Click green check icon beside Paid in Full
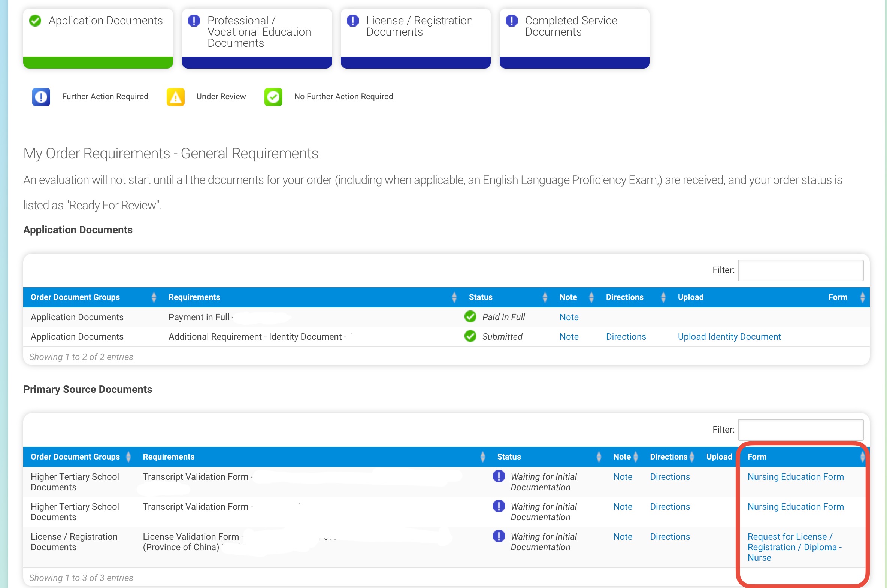Image resolution: width=887 pixels, height=588 pixels. click(x=470, y=317)
